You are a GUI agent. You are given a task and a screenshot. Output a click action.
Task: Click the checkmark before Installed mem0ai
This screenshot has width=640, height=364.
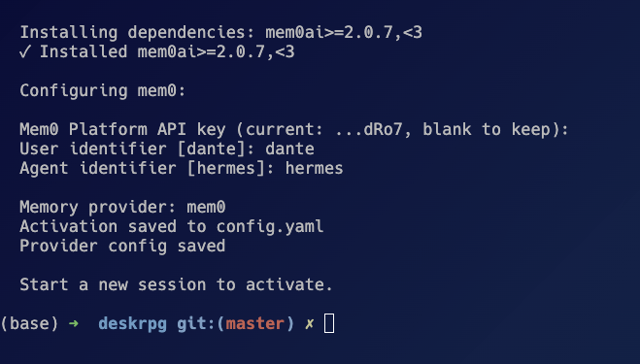24,51
